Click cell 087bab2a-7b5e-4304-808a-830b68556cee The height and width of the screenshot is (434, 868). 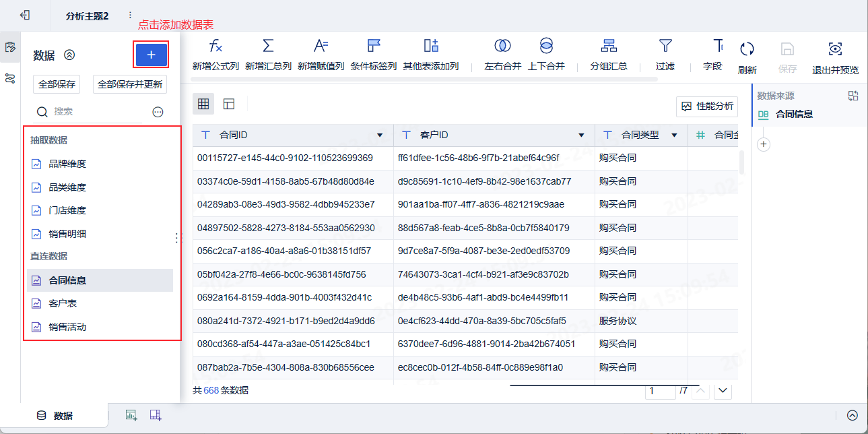coord(293,367)
